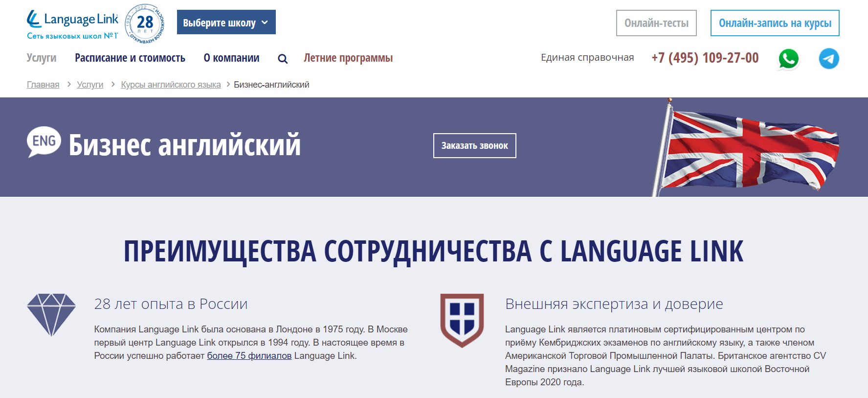This screenshot has height=398, width=868.
Task: Click the Бизнес английский banner heading
Action: pos(184,145)
